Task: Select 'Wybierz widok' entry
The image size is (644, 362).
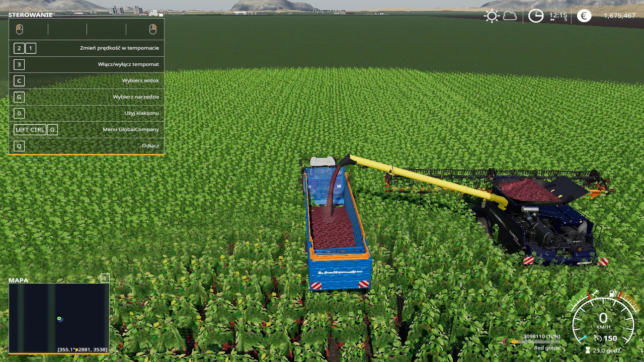Action: (87, 80)
